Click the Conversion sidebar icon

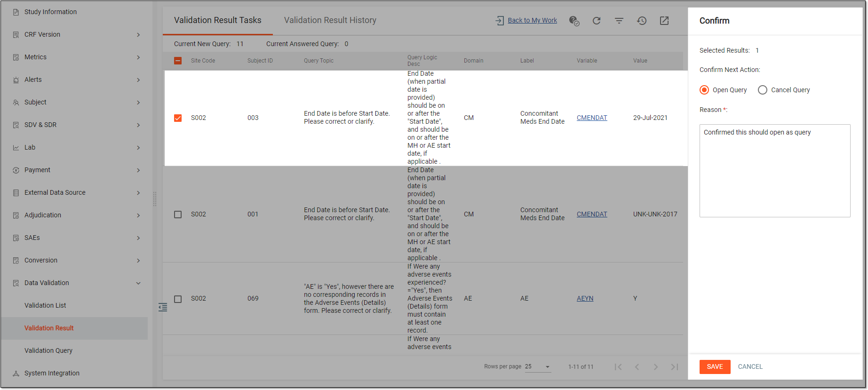(x=16, y=261)
